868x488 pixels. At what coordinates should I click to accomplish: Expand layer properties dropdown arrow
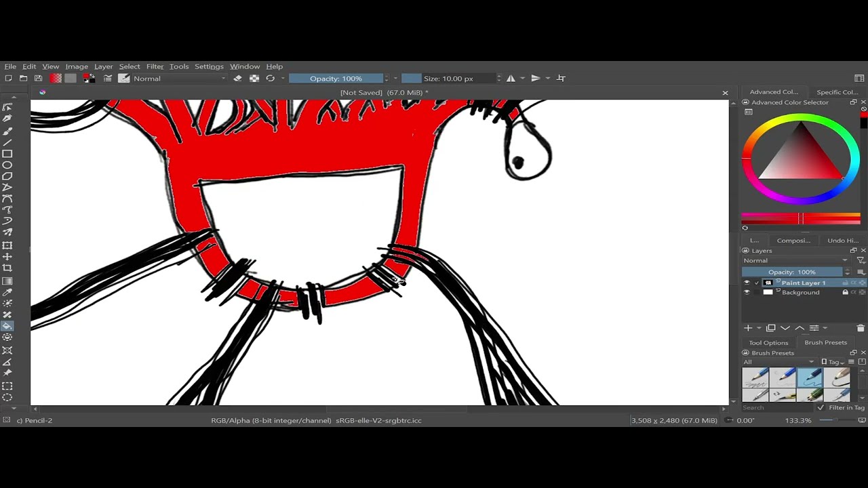click(825, 329)
